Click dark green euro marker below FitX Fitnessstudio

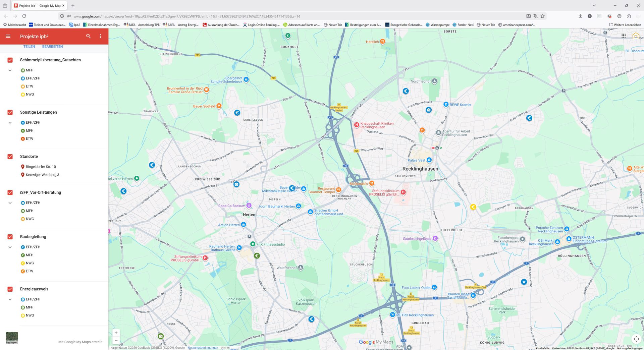257,256
